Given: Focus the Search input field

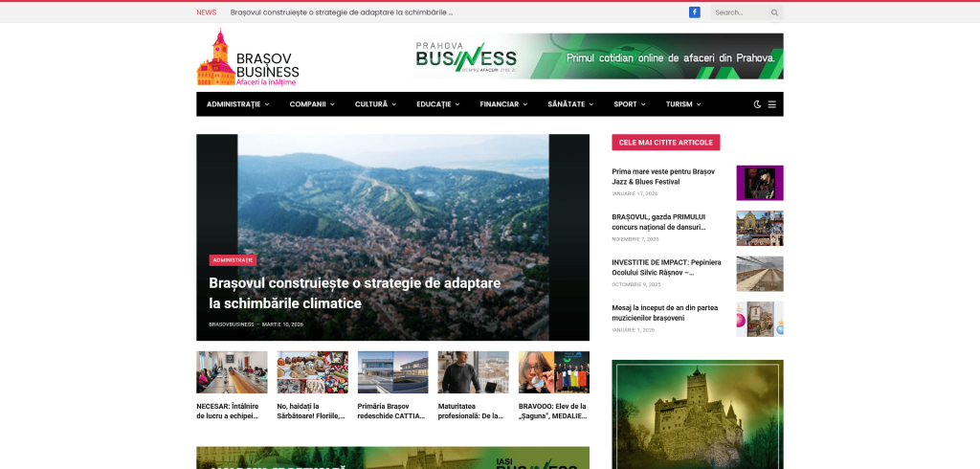Looking at the screenshot, I should [x=741, y=12].
